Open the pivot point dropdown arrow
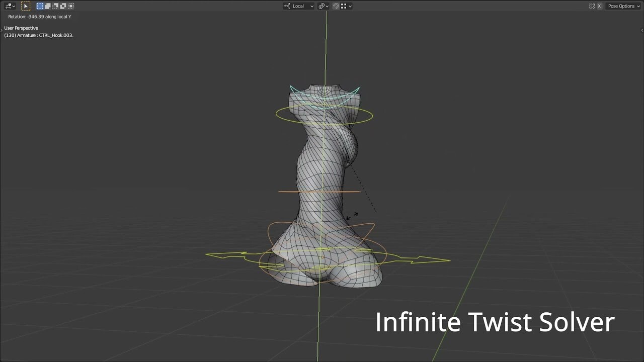The height and width of the screenshot is (362, 644). [x=327, y=6]
